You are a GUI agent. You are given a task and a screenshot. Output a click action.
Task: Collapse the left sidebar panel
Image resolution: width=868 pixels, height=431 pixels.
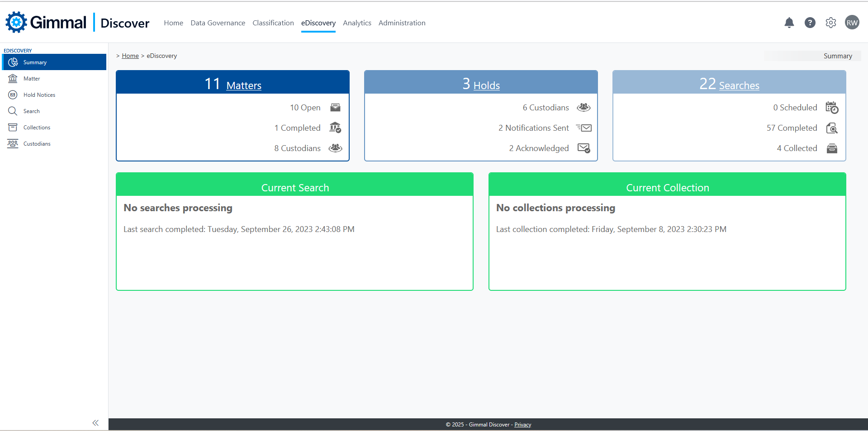tap(95, 423)
